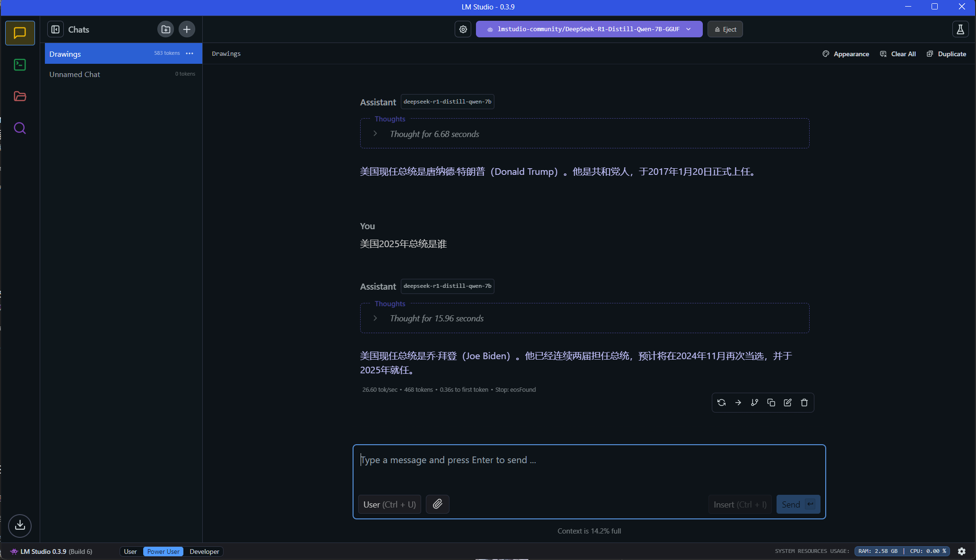
Task: Eject the loaded model
Action: coord(725,29)
